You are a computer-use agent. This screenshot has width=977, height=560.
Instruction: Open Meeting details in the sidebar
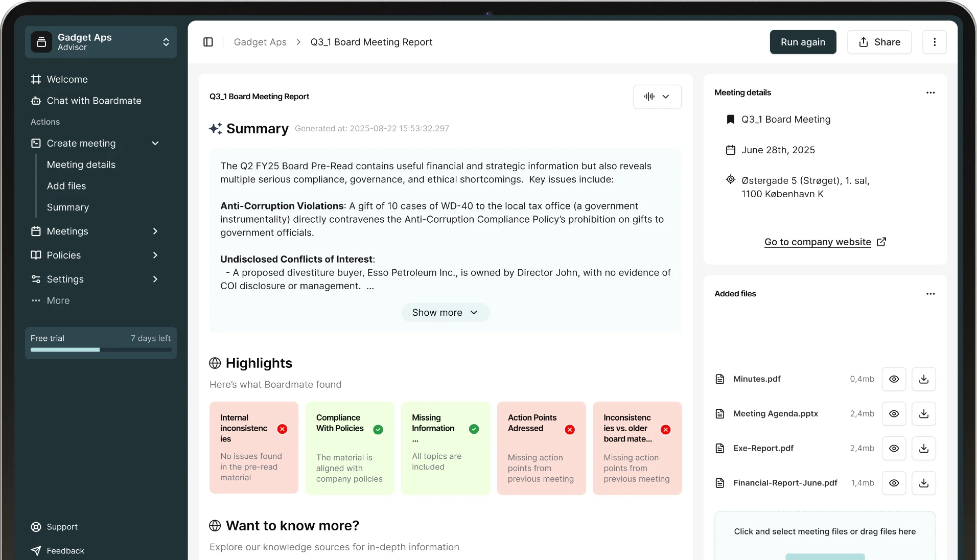pyautogui.click(x=81, y=165)
